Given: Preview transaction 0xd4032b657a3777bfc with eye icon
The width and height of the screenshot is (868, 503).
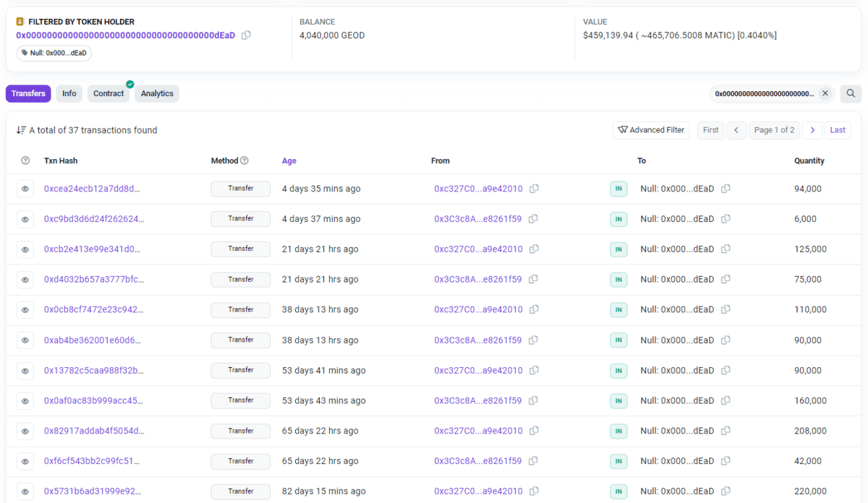Looking at the screenshot, I should click(x=25, y=280).
